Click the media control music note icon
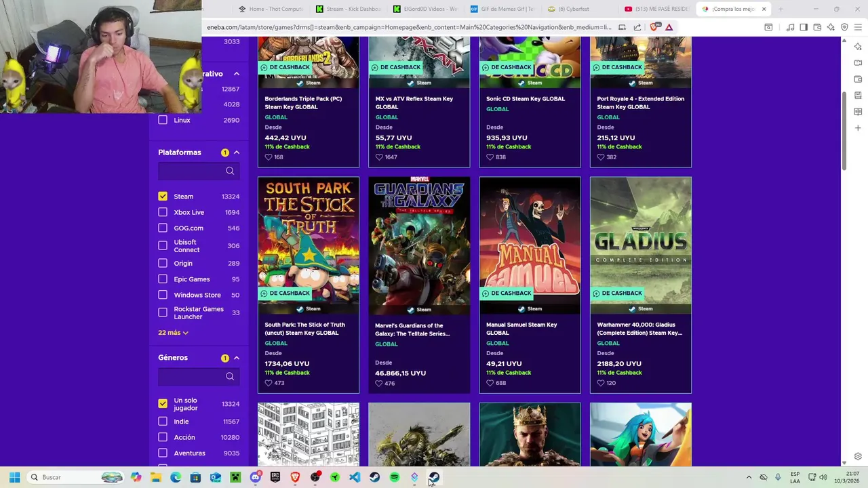868x488 pixels. [x=790, y=27]
